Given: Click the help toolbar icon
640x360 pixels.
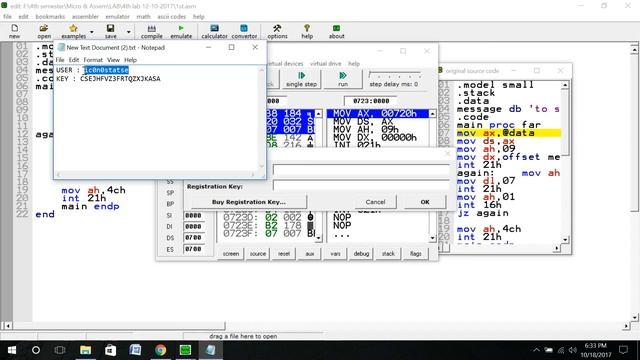Looking at the screenshot, I should click(307, 31).
